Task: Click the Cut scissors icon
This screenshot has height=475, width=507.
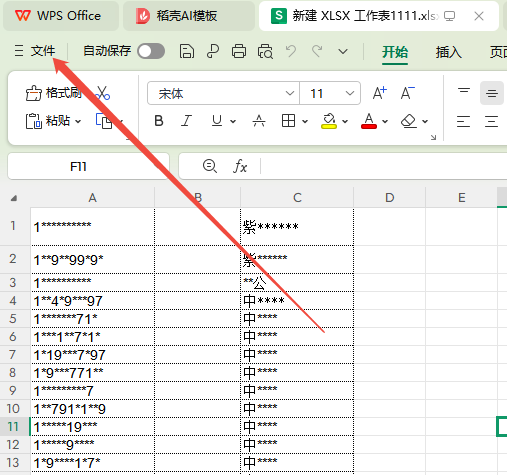Action: click(102, 93)
